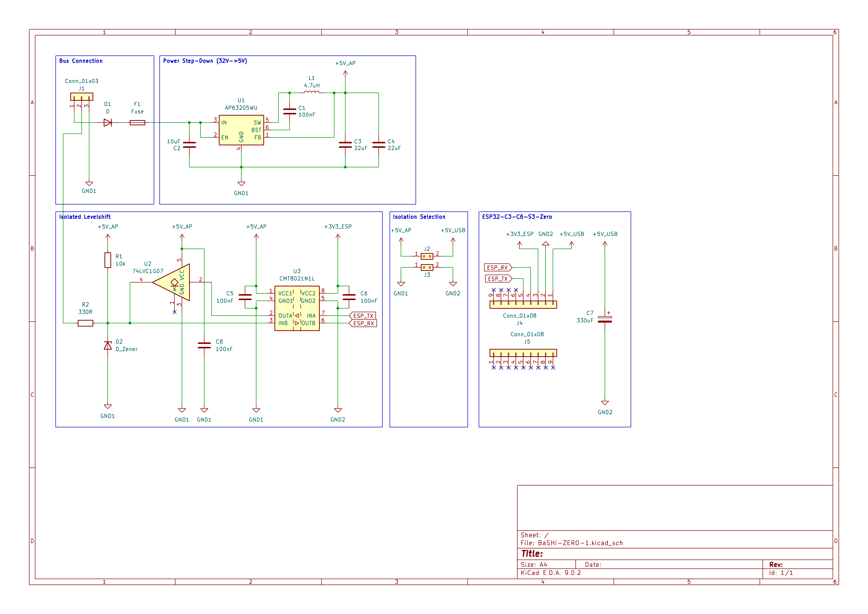Click the ESP_RX label flag beside U3
Viewport: 868px width, 614px height.
(363, 323)
